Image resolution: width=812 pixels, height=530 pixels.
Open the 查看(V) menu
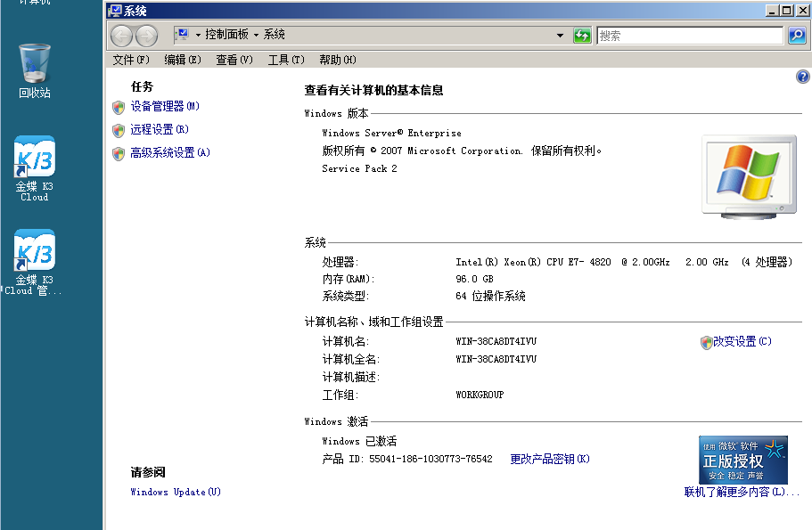click(x=234, y=60)
